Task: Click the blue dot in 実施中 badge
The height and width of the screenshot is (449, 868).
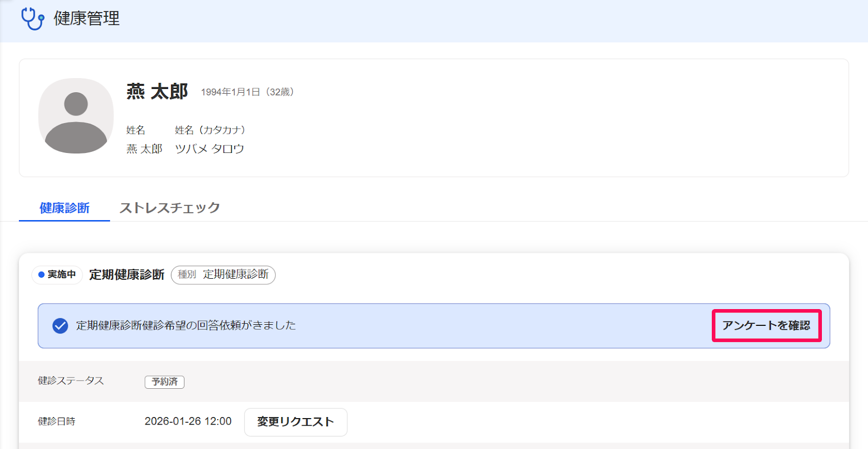Action: click(41, 275)
